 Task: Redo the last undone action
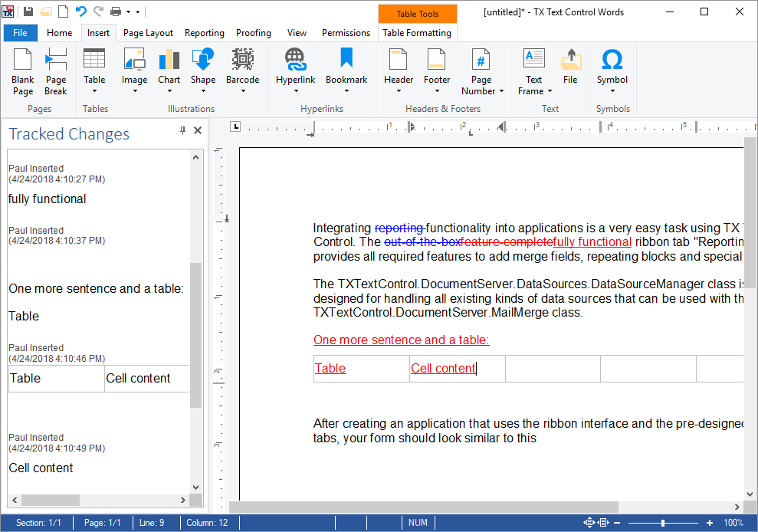(99, 11)
